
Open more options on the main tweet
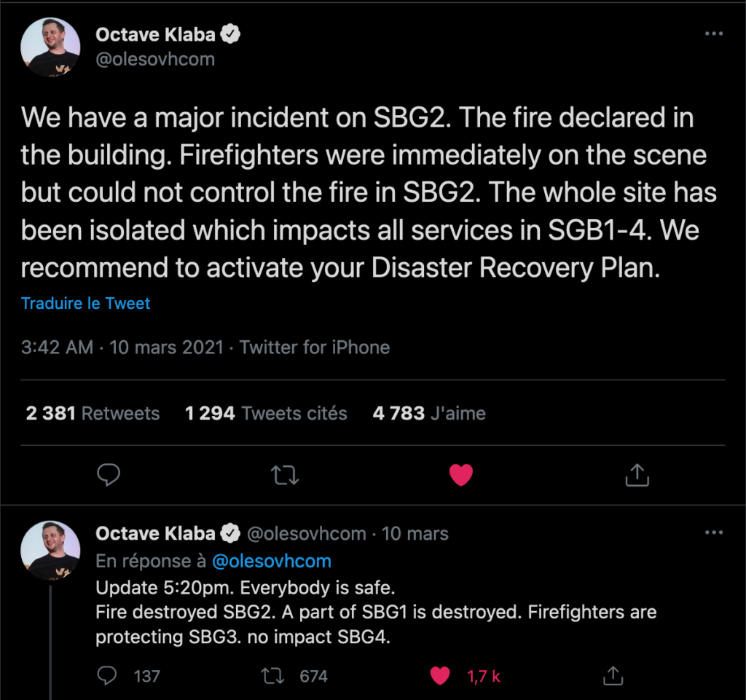(x=714, y=34)
